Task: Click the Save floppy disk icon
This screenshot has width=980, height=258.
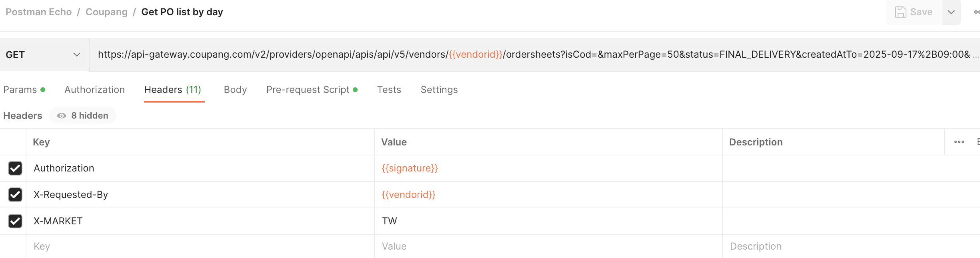Action: click(x=900, y=12)
